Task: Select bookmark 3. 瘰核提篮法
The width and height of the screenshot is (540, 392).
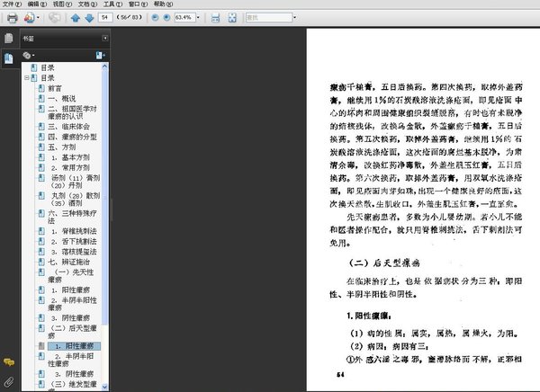Action: pyautogui.click(x=74, y=252)
